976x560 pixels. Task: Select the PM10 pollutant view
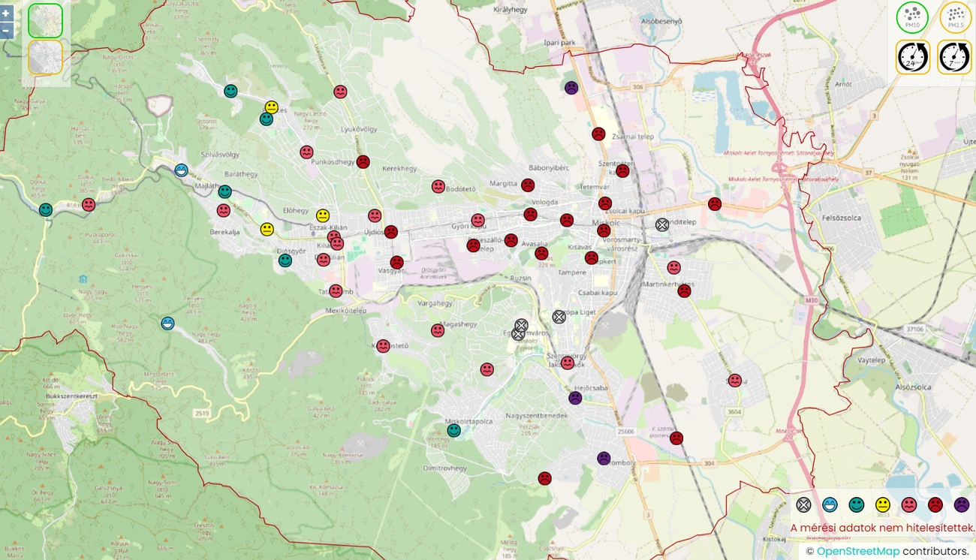(912, 17)
